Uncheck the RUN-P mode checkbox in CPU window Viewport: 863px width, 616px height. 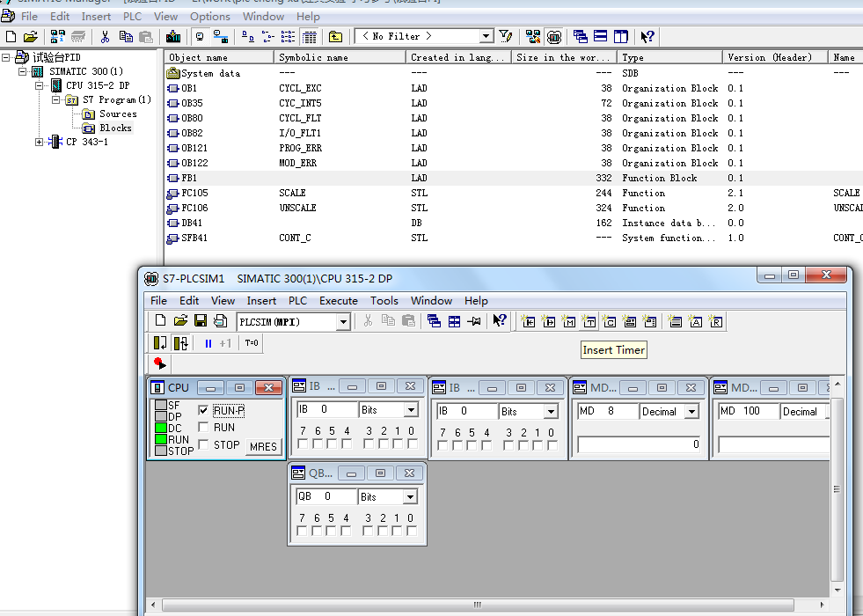click(x=203, y=410)
